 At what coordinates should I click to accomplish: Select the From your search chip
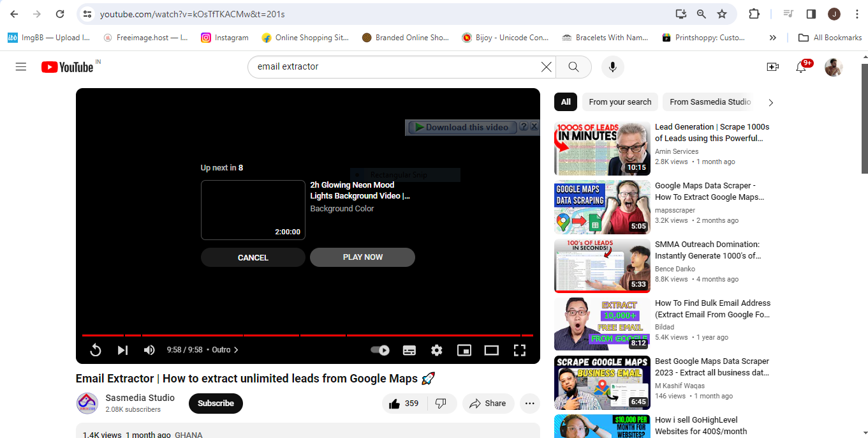point(620,102)
